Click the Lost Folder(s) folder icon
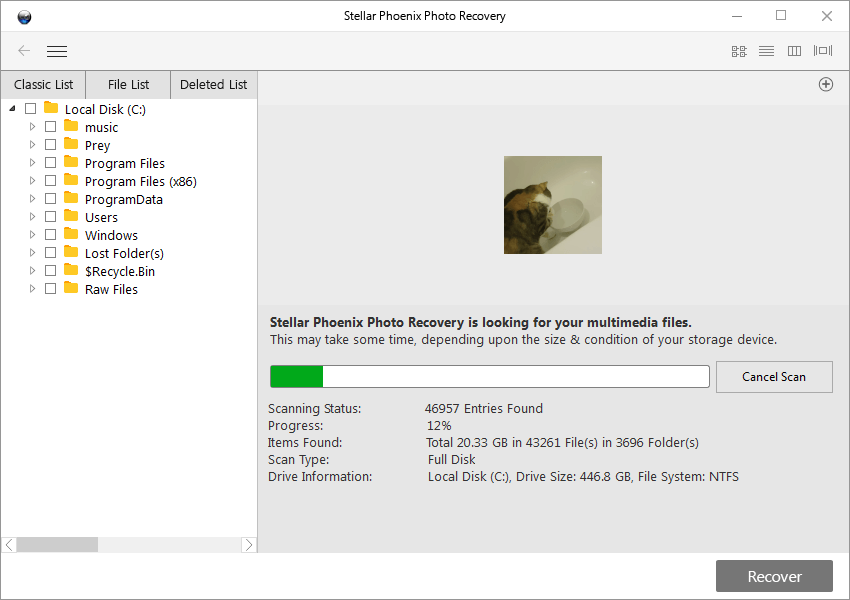The width and height of the screenshot is (850, 600). tap(71, 251)
